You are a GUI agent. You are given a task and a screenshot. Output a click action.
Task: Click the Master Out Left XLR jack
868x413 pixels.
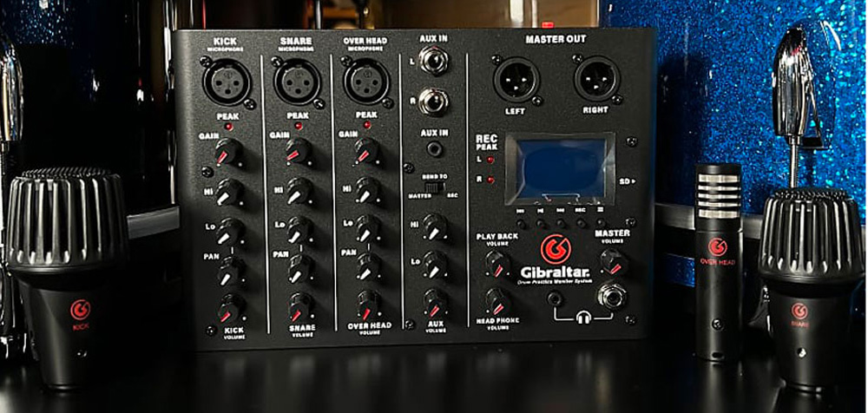pos(517,81)
